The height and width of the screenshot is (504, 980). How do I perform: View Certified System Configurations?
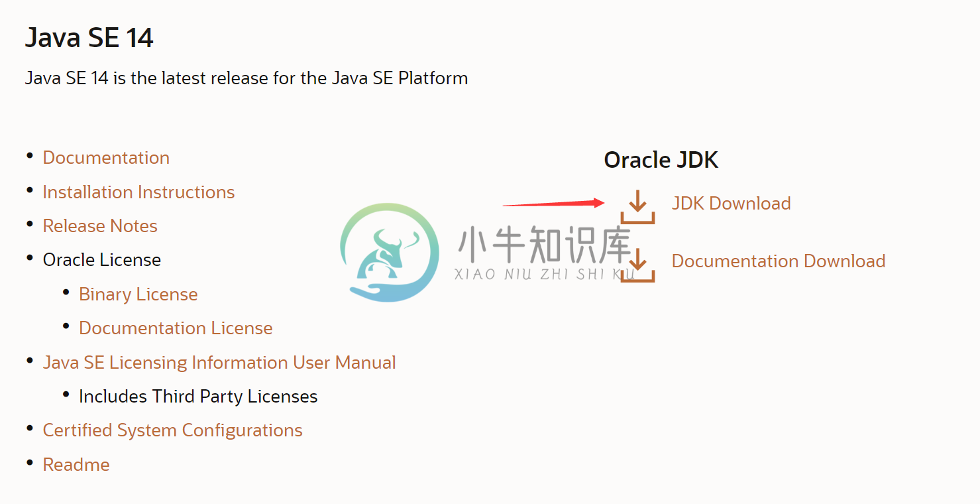[x=172, y=430]
